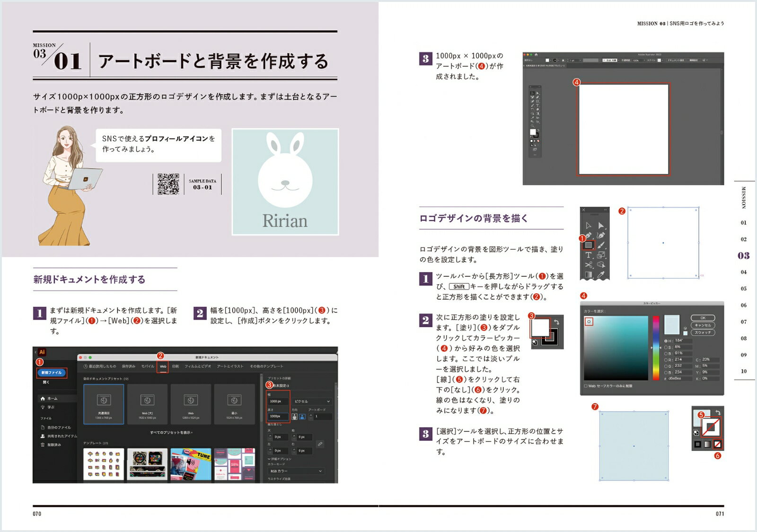Click the landscape orientation icon
Viewport: 757px width, 532px height.
pyautogui.click(x=302, y=417)
